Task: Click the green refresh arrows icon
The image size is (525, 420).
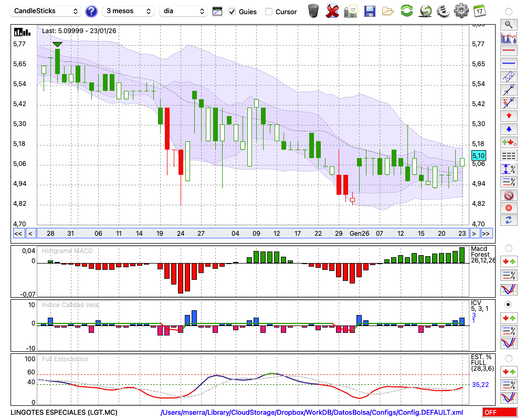Action: pos(406,11)
